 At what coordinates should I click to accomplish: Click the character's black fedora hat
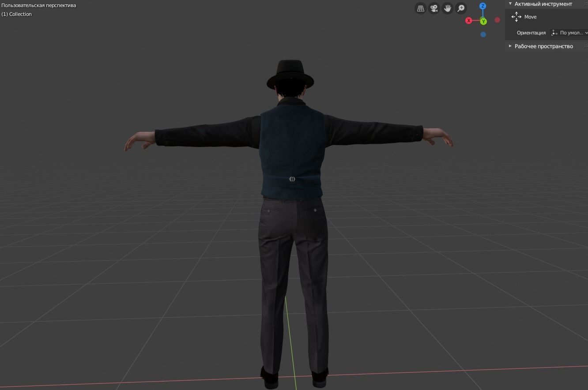(x=290, y=74)
